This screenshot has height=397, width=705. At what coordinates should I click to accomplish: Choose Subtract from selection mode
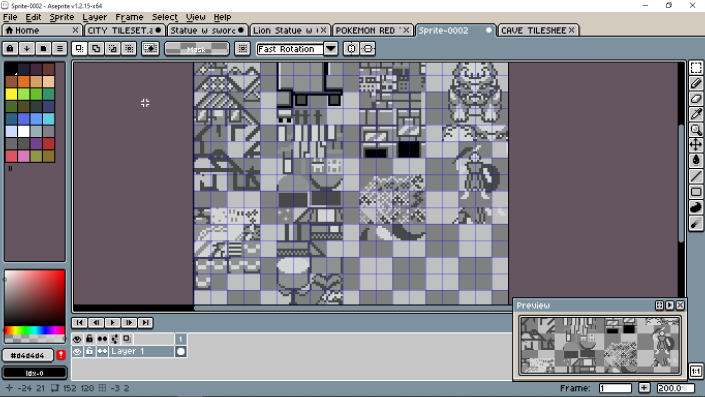[x=112, y=48]
